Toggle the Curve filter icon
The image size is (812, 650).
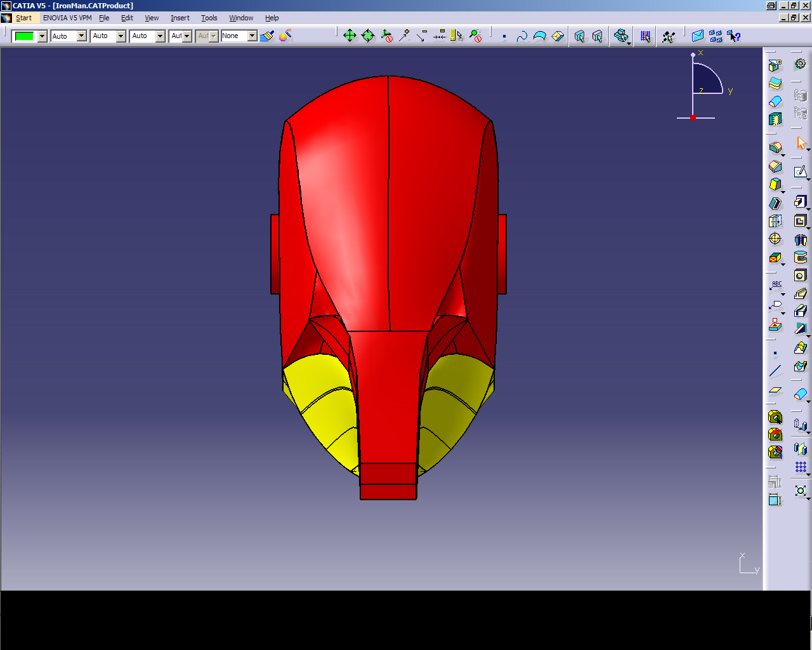click(522, 37)
